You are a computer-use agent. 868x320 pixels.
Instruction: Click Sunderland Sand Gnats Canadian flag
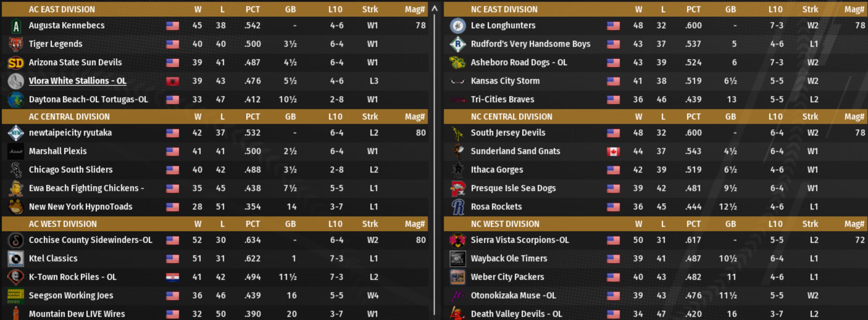[x=613, y=151]
